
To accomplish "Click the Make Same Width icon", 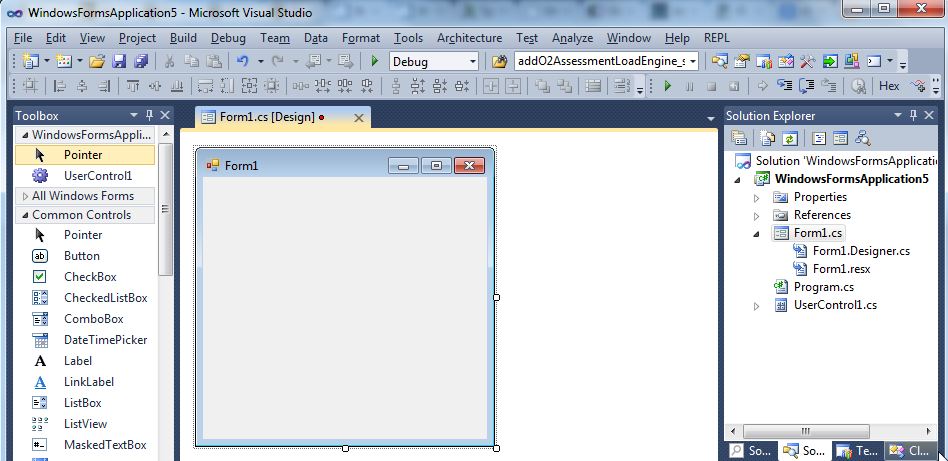I will [x=206, y=86].
